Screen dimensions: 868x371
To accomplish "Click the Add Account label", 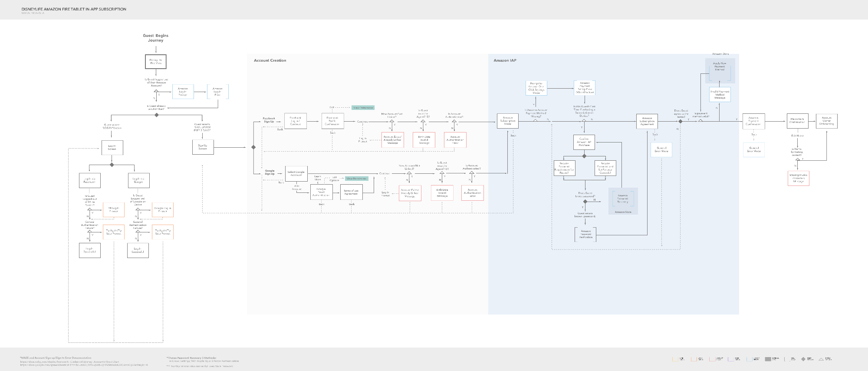I will pos(297,187).
